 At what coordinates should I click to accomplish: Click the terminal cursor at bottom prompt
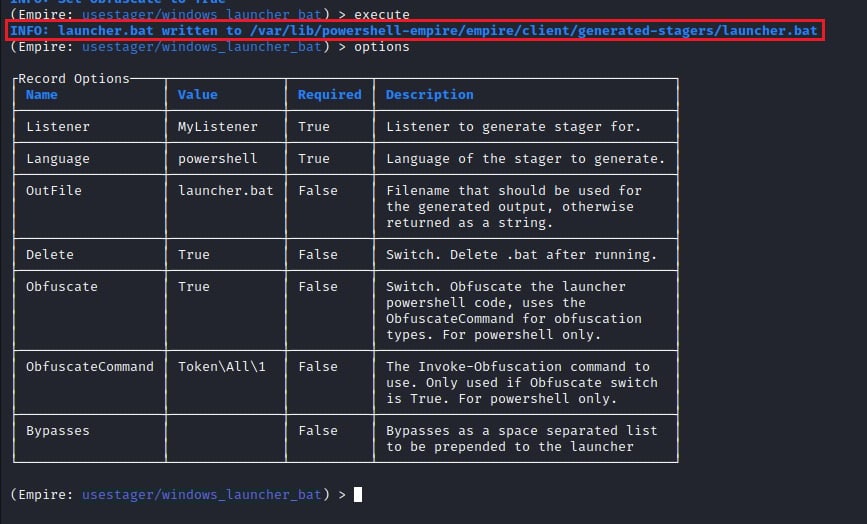(x=358, y=494)
